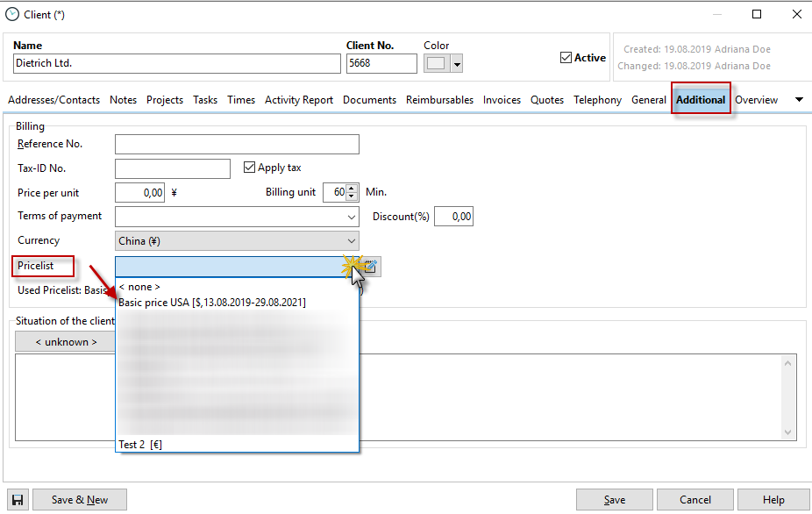
Task: Open the Currency dropdown showing China
Action: coord(352,241)
